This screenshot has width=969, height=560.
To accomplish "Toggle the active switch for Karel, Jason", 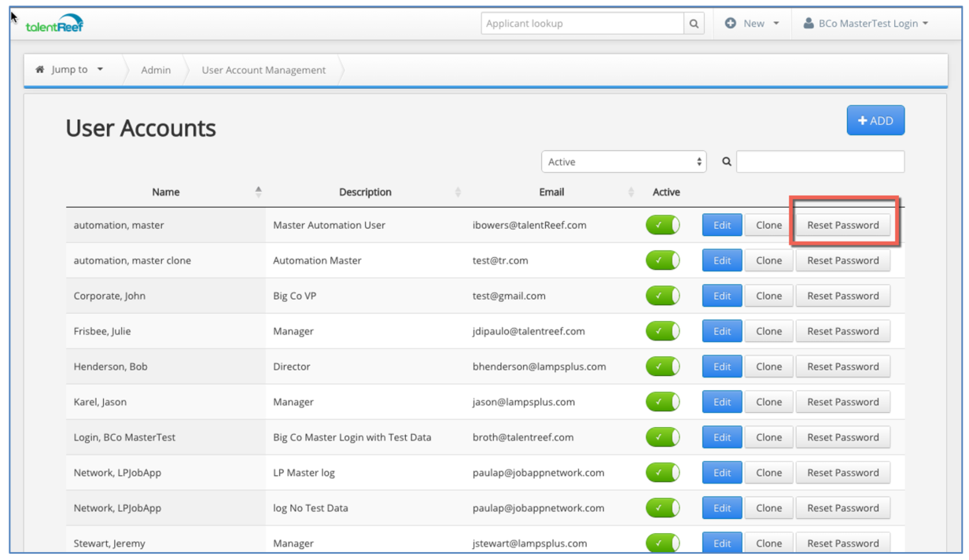I will [663, 402].
